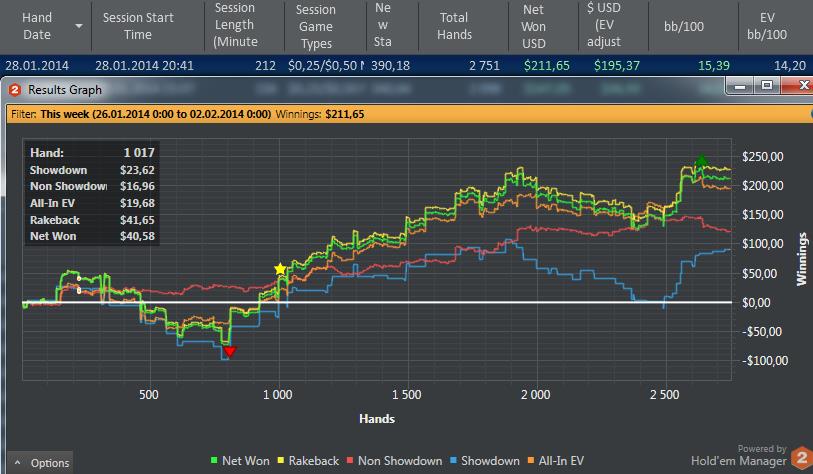Click the $0,25/$0,50 game type cell
Screen dimensions: 813x474
326,66
